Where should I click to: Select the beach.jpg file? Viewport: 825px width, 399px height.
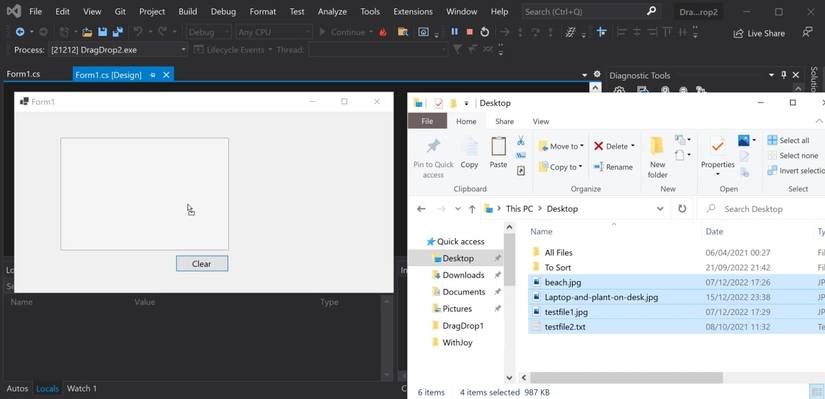(676, 283)
